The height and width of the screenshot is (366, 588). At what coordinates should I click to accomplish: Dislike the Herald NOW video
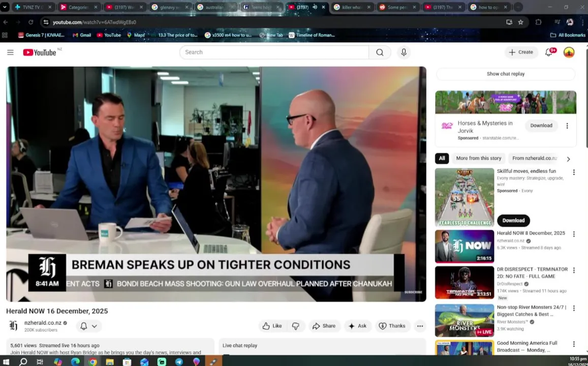pyautogui.click(x=295, y=326)
